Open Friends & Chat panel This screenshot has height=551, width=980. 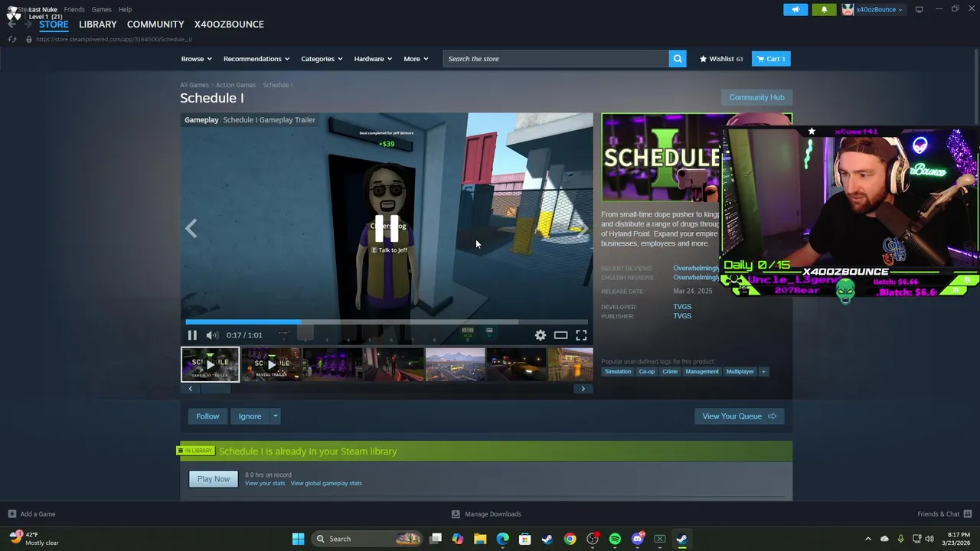(x=945, y=514)
